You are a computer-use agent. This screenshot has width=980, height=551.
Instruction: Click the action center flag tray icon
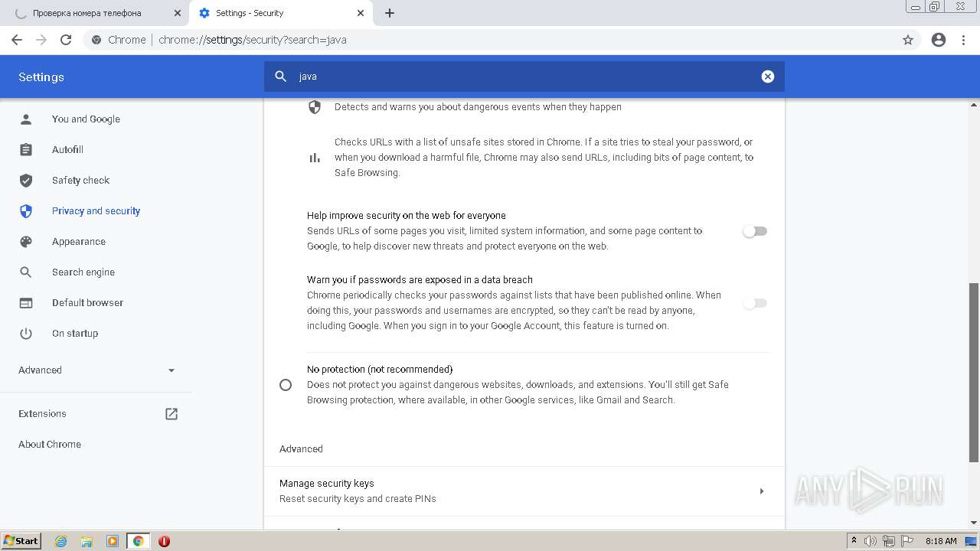(x=907, y=541)
